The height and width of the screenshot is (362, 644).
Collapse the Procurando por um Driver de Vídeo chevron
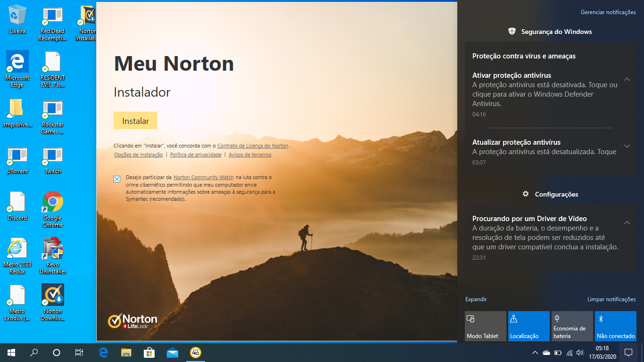point(627,222)
